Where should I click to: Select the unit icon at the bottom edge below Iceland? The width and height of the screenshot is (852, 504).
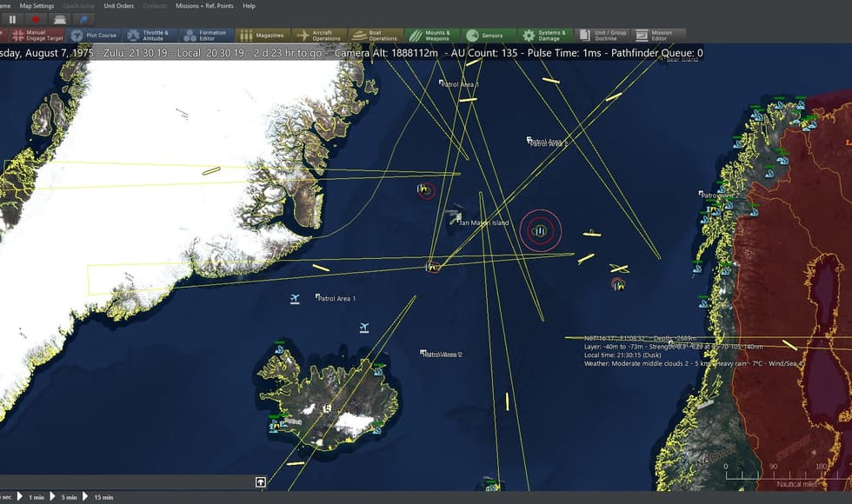(492, 485)
